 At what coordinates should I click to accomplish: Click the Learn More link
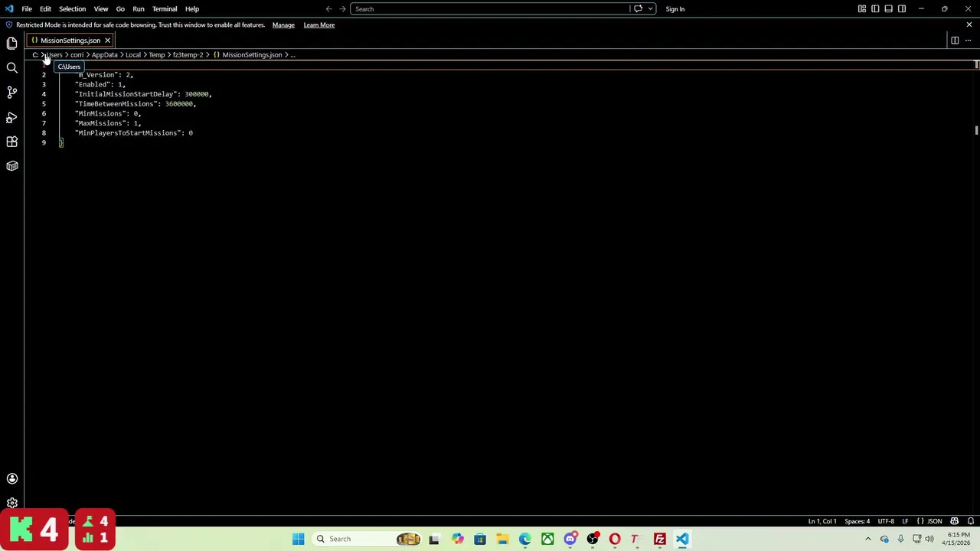pos(318,24)
